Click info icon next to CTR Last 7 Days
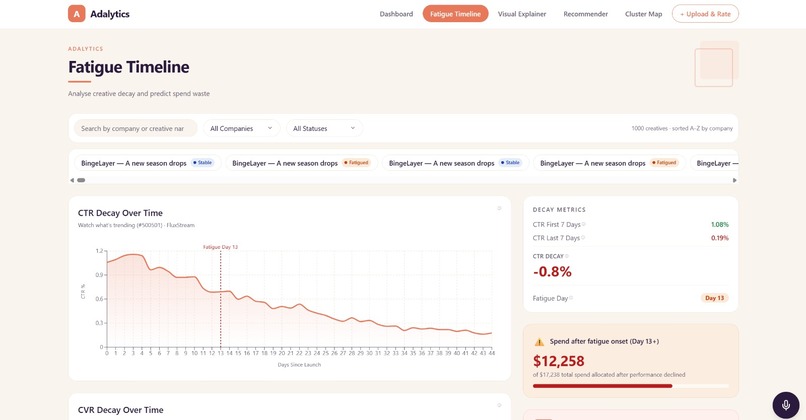Image resolution: width=806 pixels, height=420 pixels. pos(583,238)
